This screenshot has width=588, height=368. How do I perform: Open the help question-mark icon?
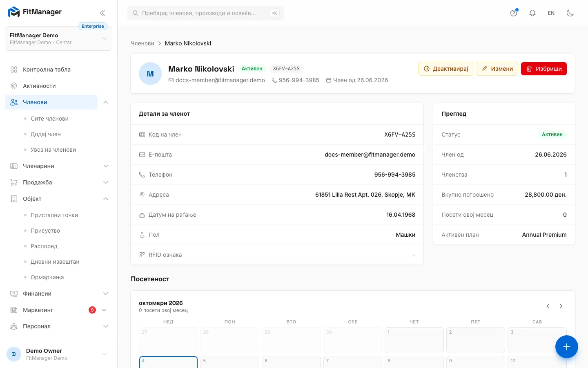coord(514,13)
